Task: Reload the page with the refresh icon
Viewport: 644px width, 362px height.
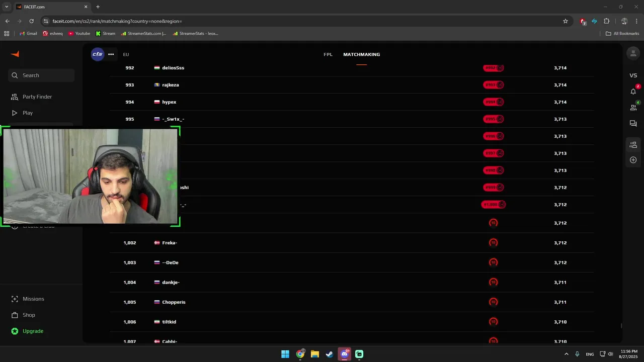Action: point(31,21)
